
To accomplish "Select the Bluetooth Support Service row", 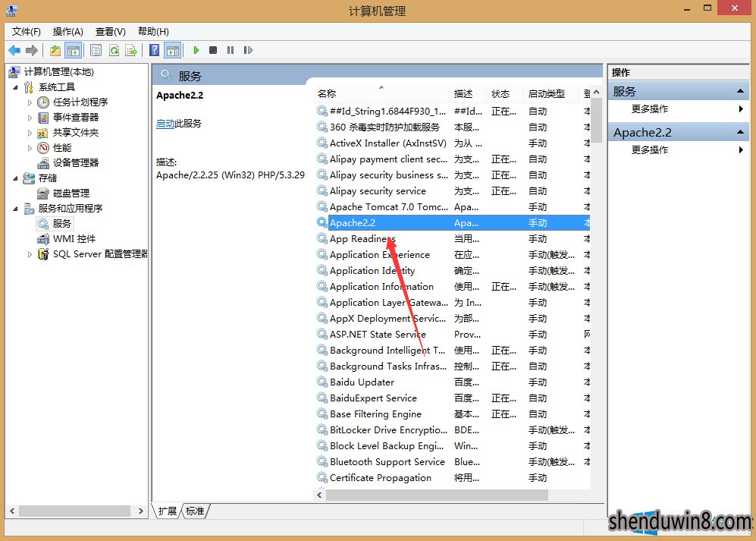I will pos(453,462).
